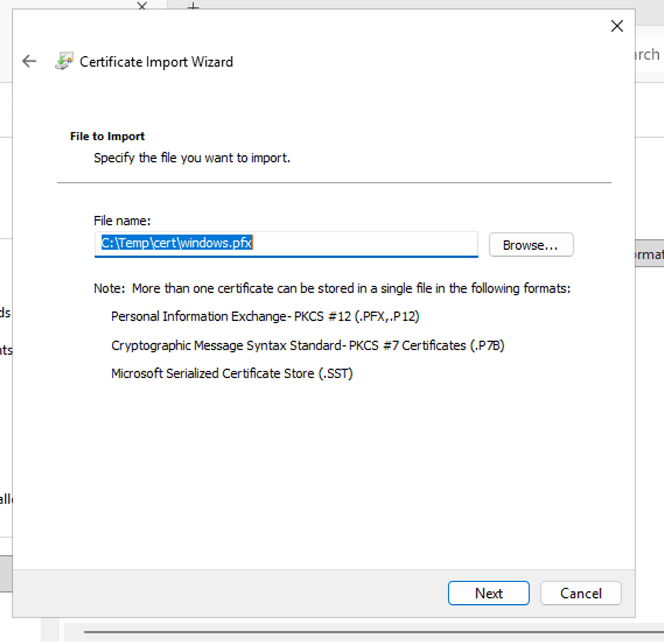
Task: Click the File to Import heading
Action: (107, 136)
